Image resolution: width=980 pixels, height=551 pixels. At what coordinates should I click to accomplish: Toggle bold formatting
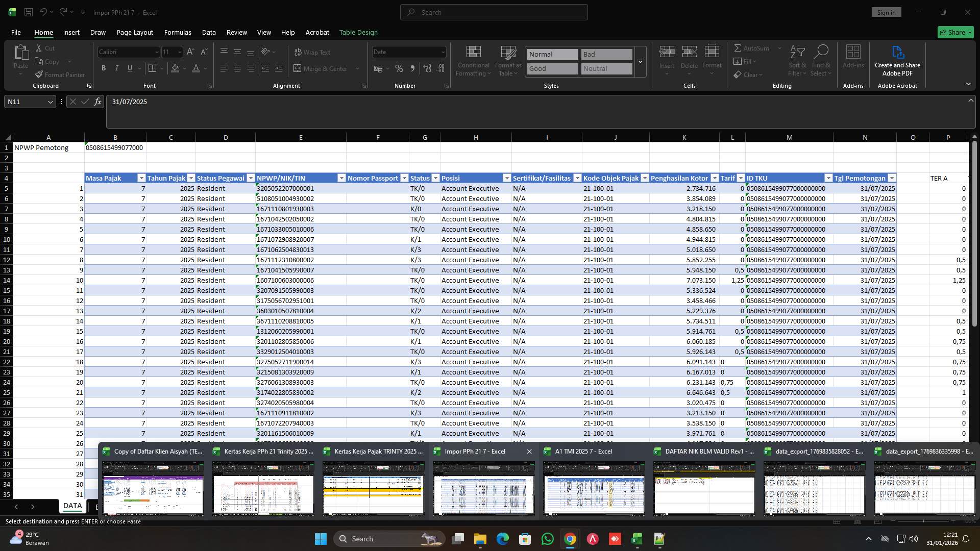[104, 68]
